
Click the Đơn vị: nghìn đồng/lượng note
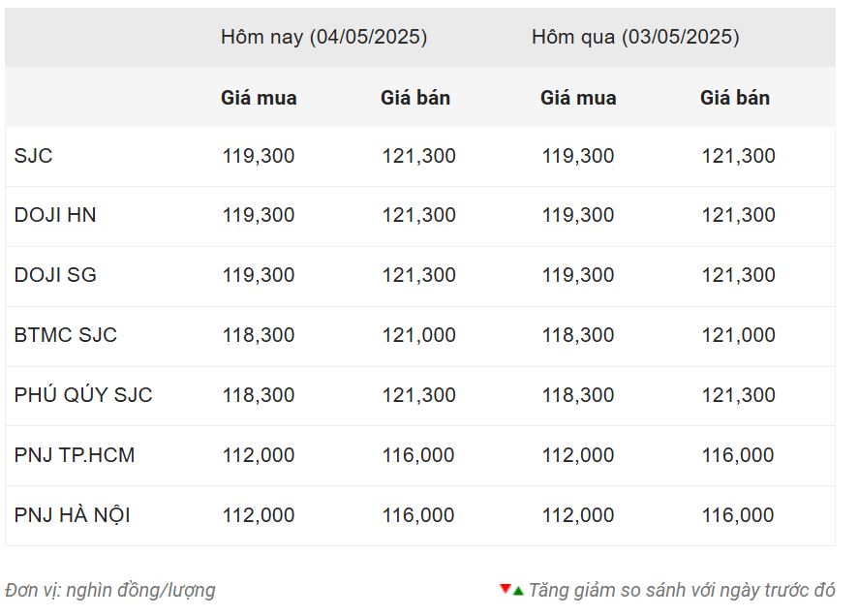(x=110, y=590)
